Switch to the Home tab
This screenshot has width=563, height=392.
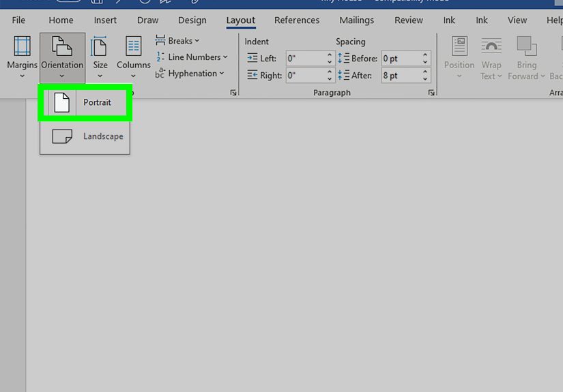[61, 20]
